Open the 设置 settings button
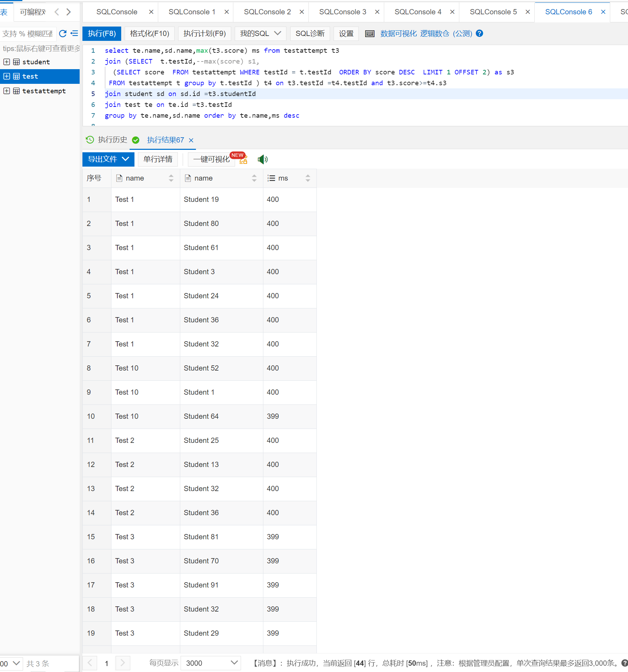Image resolution: width=628 pixels, height=672 pixels. pyautogui.click(x=346, y=34)
